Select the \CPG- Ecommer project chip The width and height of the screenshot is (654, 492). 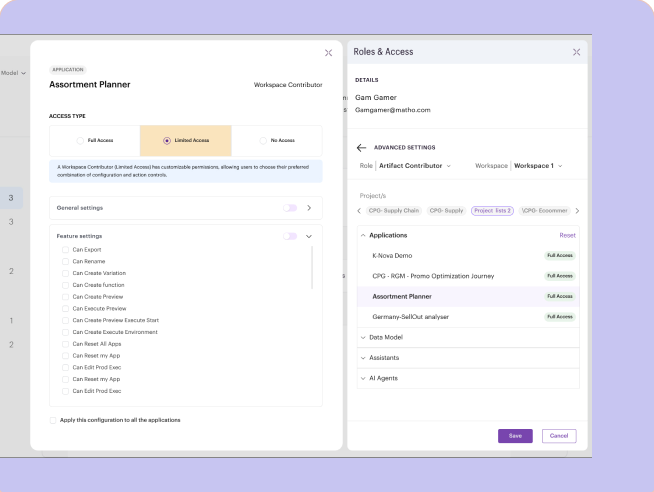click(x=545, y=211)
